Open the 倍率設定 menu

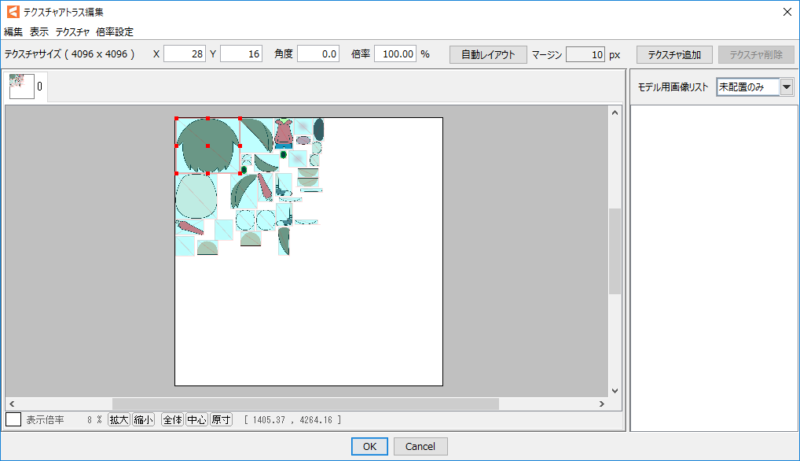tap(115, 32)
